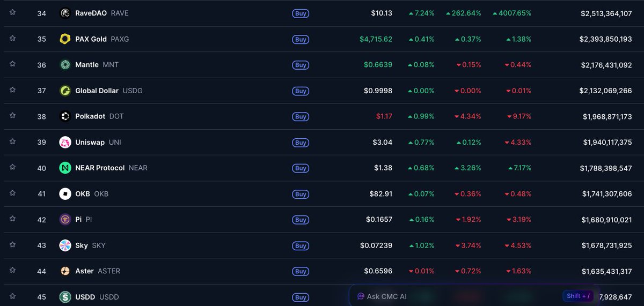The height and width of the screenshot is (306, 644).
Task: Open the Ask CMC AI input
Action: pos(475,296)
